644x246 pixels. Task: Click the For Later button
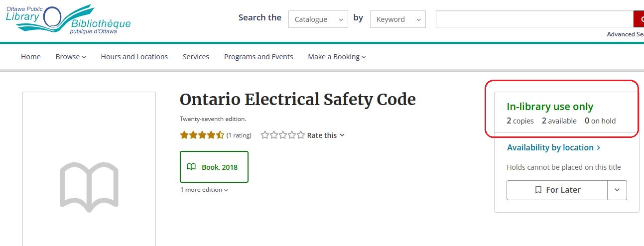557,190
